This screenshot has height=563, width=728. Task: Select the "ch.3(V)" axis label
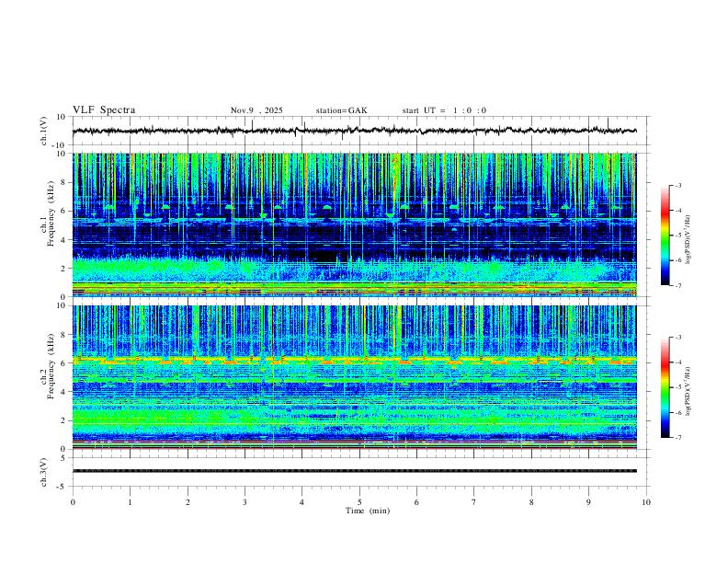[x=45, y=472]
